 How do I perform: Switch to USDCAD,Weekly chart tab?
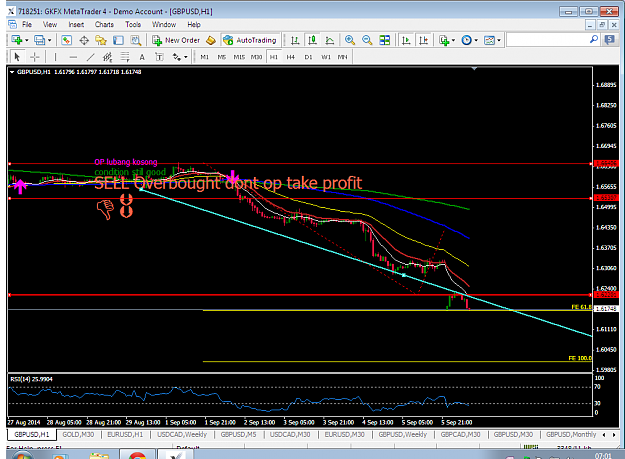(182, 434)
